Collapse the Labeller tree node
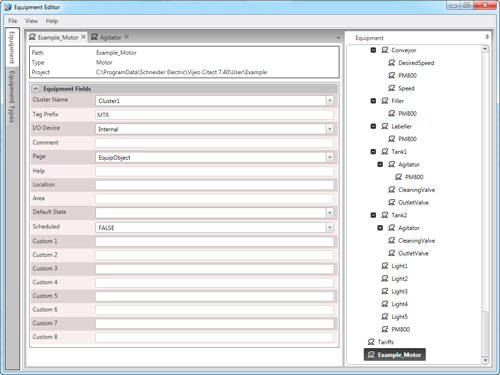Viewport: 500px width, 375px height. 373,126
